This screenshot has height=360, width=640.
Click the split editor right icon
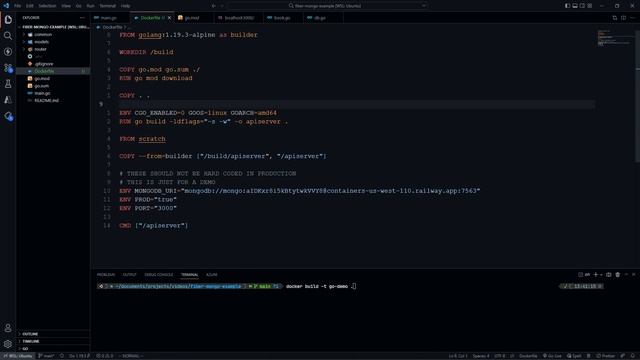pyautogui.click(x=623, y=18)
